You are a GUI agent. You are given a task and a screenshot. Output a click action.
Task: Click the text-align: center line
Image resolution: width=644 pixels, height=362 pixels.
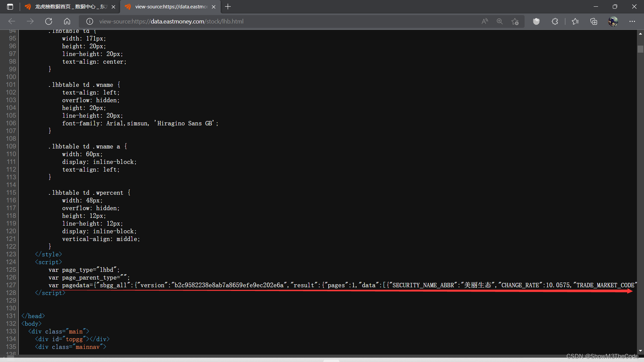coord(94,62)
